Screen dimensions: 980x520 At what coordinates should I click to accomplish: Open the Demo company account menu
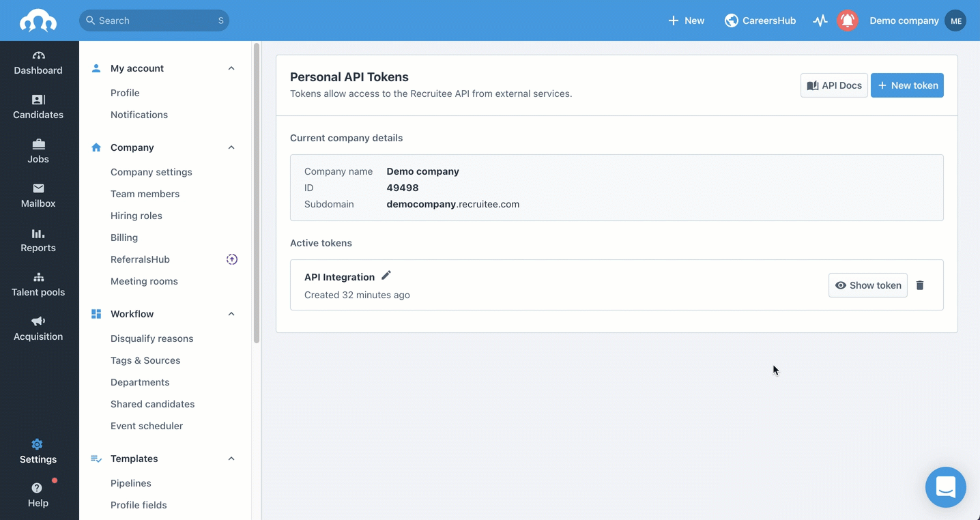coord(904,20)
